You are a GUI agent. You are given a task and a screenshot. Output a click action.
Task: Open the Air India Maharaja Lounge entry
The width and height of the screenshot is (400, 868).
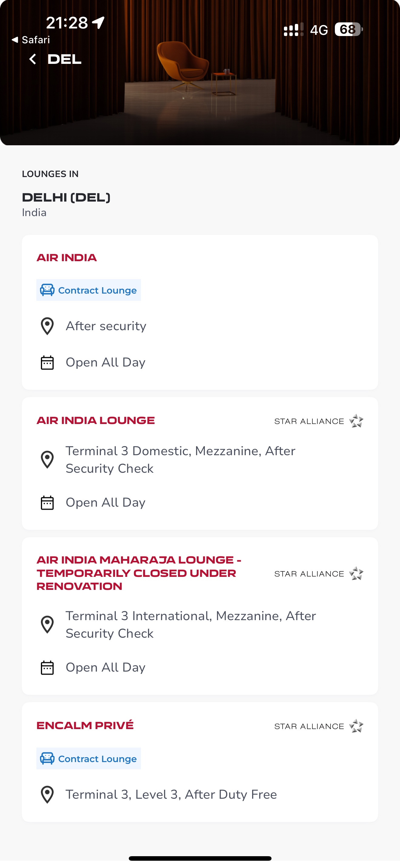click(x=138, y=573)
